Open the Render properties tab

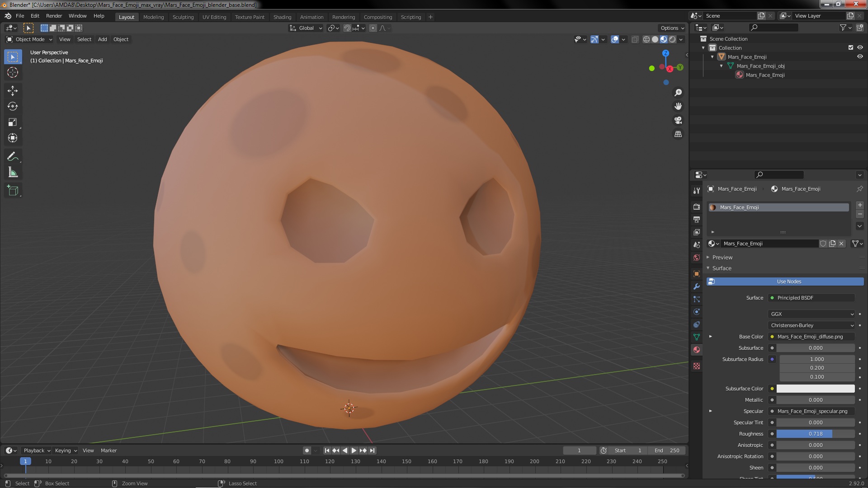pyautogui.click(x=697, y=206)
